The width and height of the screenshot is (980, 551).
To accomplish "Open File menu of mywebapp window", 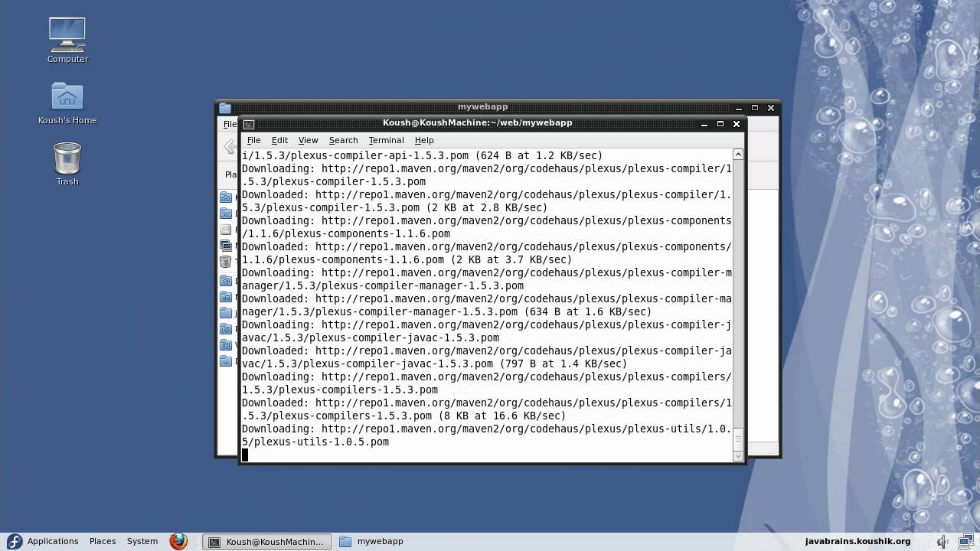I will coord(230,124).
